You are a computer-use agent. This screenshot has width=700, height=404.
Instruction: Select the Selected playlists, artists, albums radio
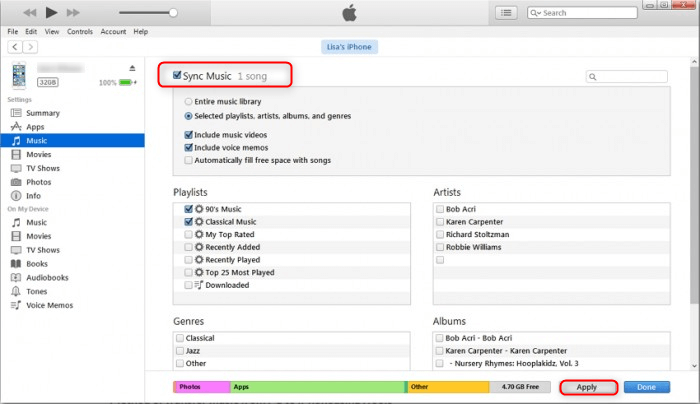point(188,116)
